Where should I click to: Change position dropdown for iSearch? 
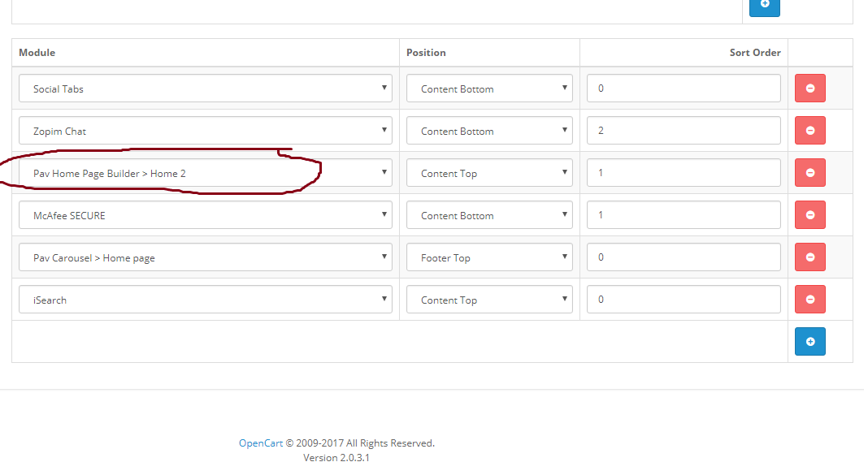489,299
